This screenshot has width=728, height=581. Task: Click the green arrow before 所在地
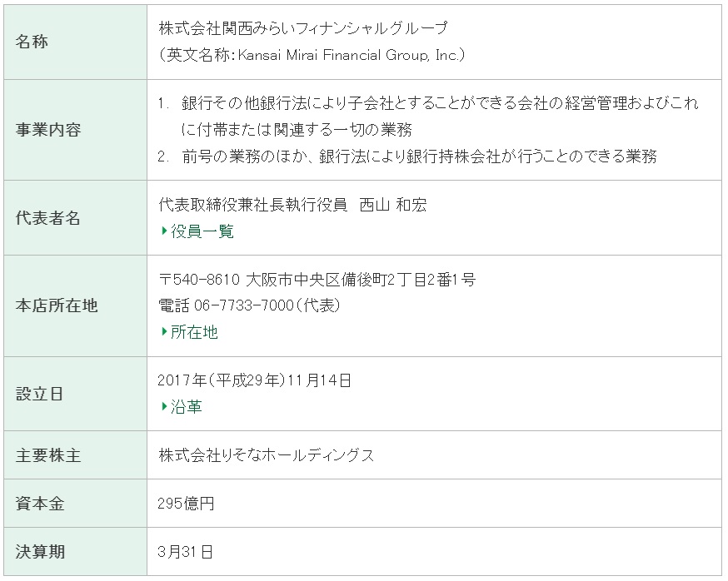164,332
